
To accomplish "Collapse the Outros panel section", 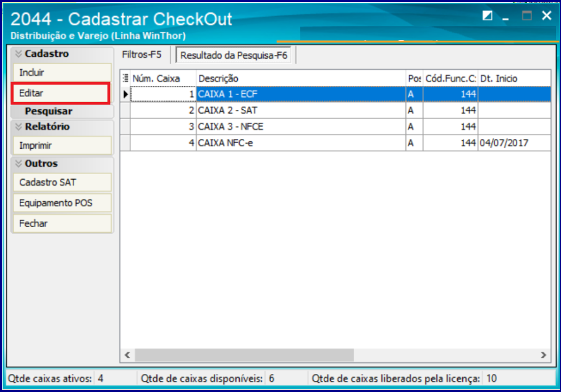I will tap(19, 164).
